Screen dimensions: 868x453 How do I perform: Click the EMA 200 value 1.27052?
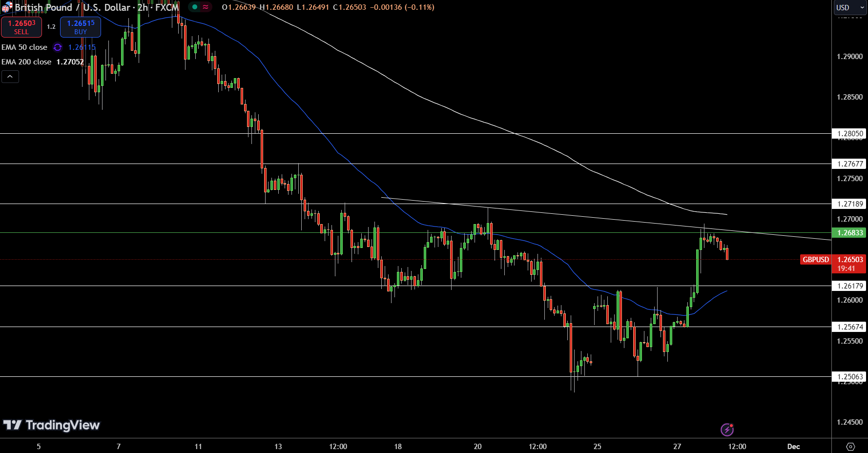click(70, 62)
